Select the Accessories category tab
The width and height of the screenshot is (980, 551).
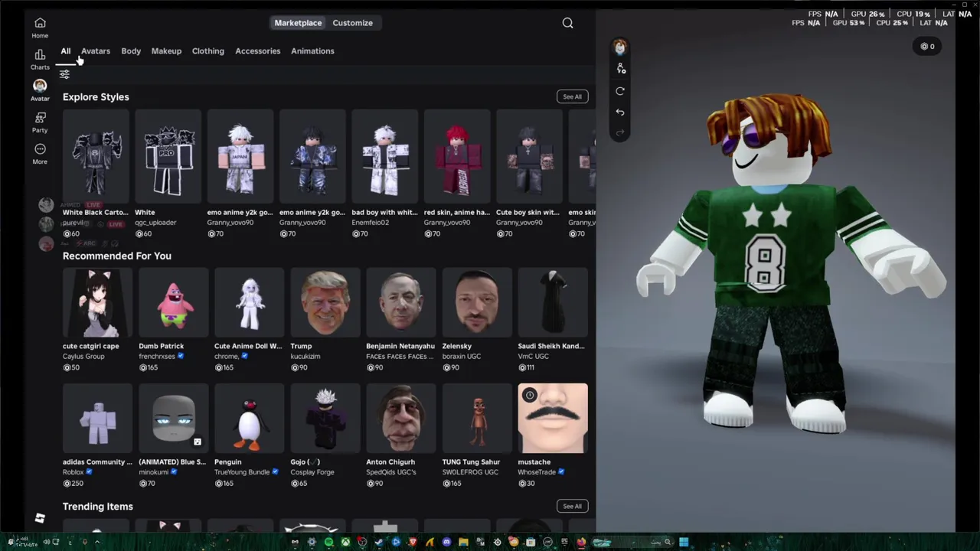point(258,51)
